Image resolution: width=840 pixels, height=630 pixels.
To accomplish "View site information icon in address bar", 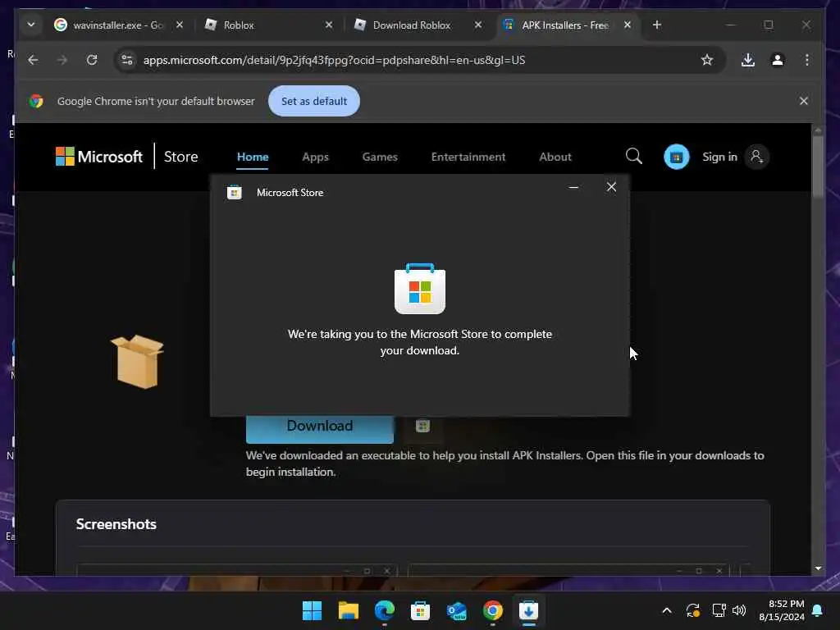I will [127, 60].
